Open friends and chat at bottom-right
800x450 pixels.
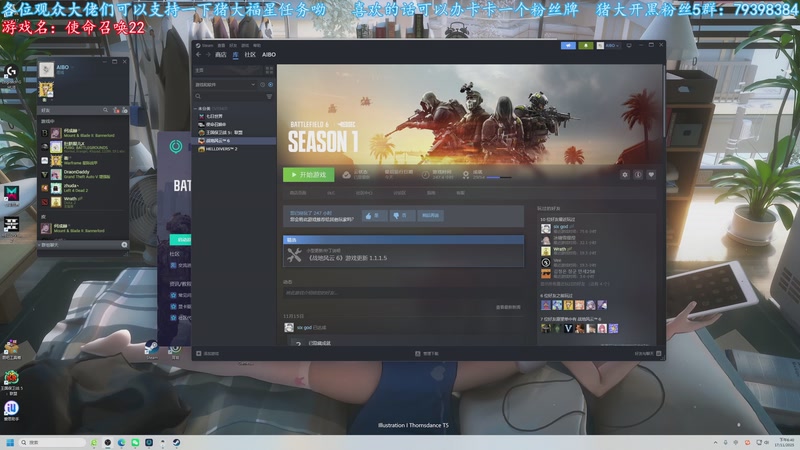pyautogui.click(x=648, y=354)
